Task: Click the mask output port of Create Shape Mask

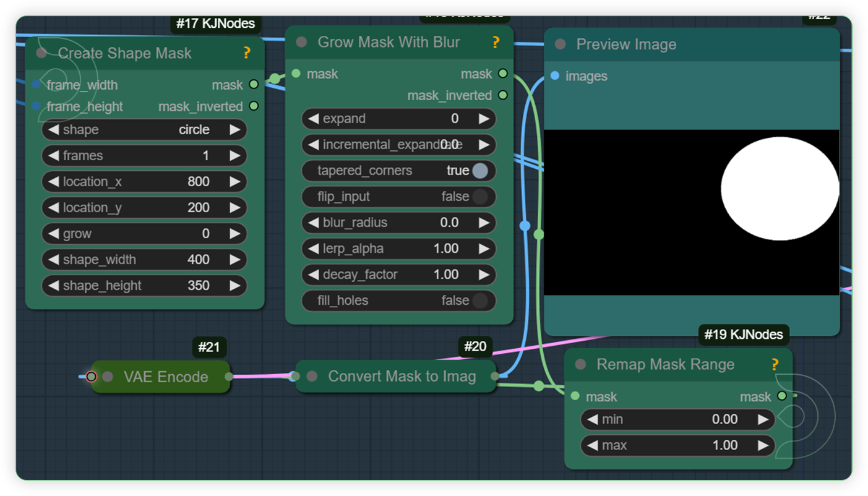Action: pyautogui.click(x=254, y=85)
